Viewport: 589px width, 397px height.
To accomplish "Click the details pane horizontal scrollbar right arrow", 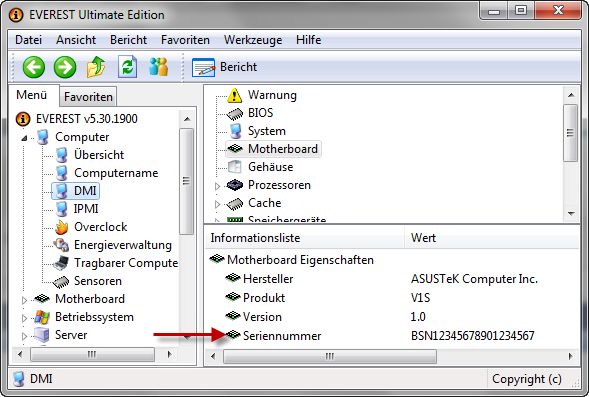I will [571, 356].
